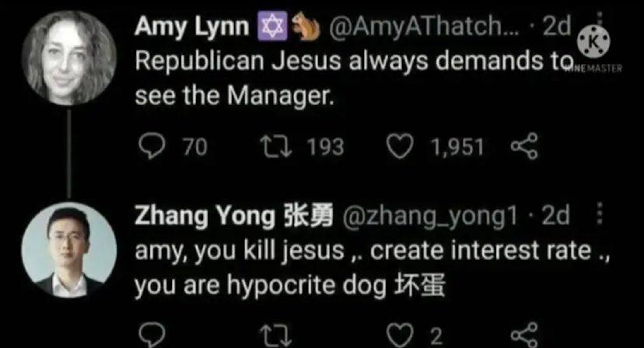Open Zhang Yong's profile picture
The image size is (644, 348).
tap(69, 250)
